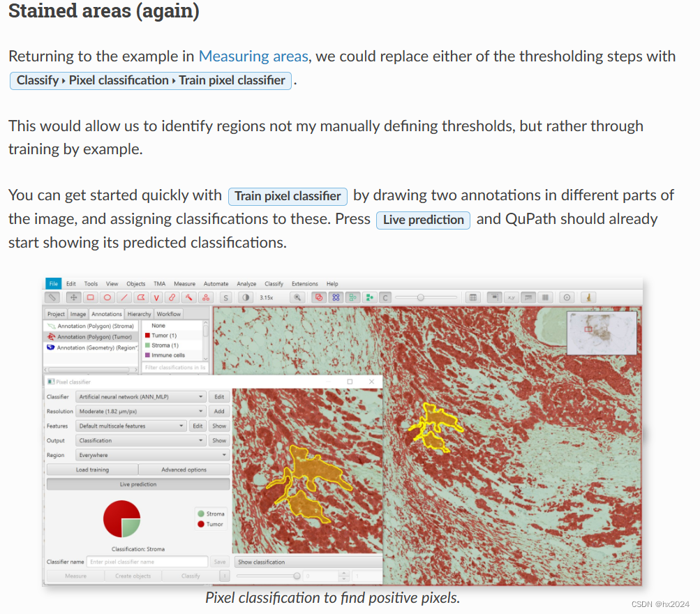Select the Brush tool in the toolbar
The width and height of the screenshot is (700, 614).
[x=171, y=297]
